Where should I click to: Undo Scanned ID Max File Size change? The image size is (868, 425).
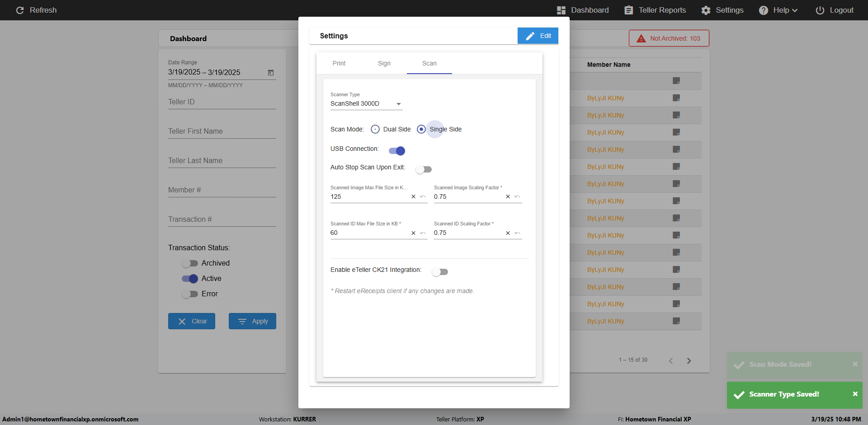pyautogui.click(x=423, y=233)
